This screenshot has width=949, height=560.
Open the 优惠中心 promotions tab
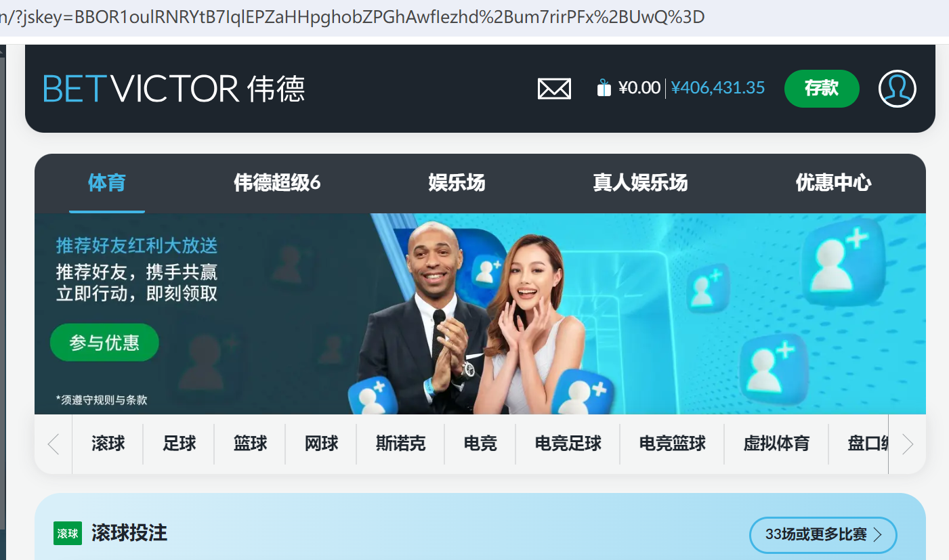833,183
